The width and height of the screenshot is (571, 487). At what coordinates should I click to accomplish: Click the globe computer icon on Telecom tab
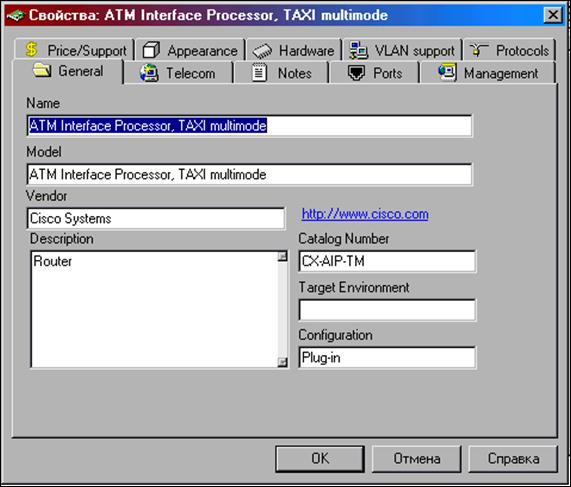149,72
